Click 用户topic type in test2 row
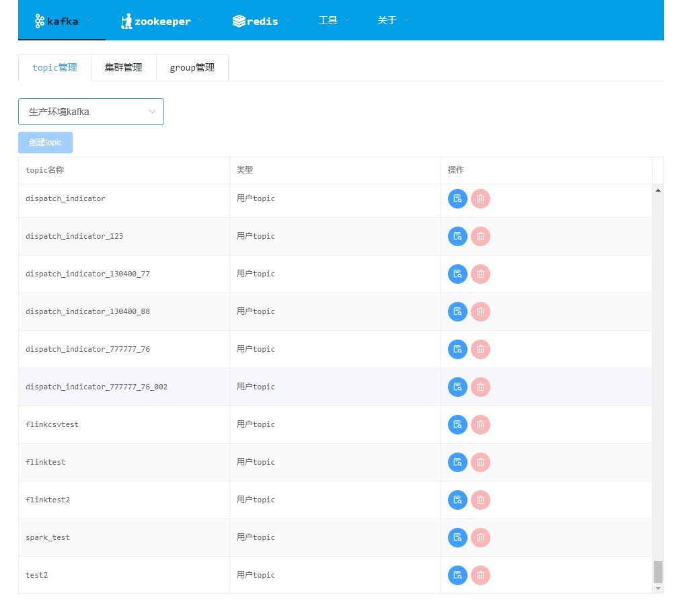Screen dimensions: 678x616 pyautogui.click(x=256, y=575)
